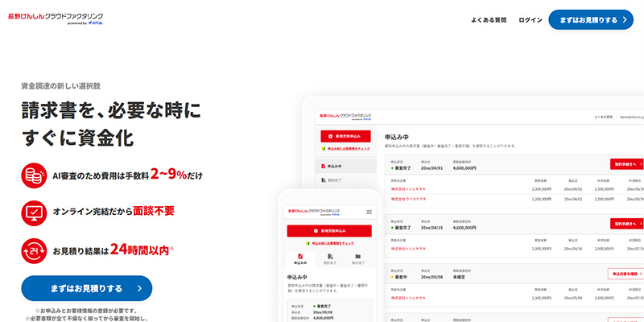Click the 1,200,000円 purchase amount
This screenshot has width=644, height=322.
pyautogui.click(x=542, y=199)
